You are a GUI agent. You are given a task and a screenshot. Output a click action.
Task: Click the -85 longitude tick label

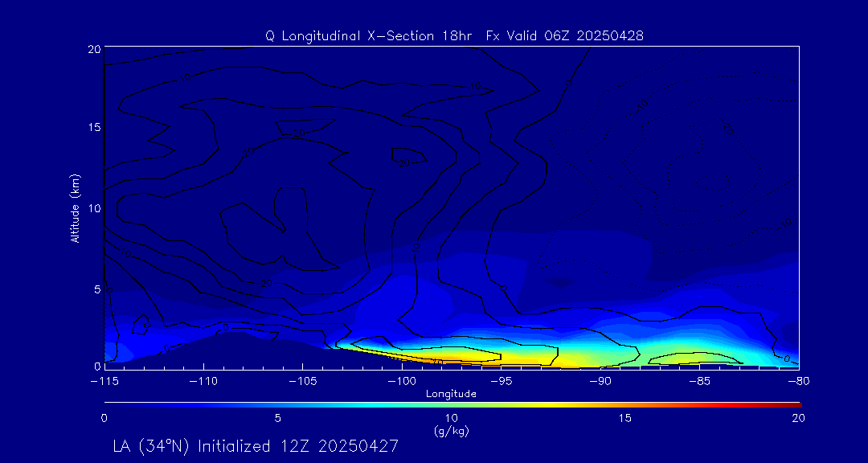coord(700,382)
